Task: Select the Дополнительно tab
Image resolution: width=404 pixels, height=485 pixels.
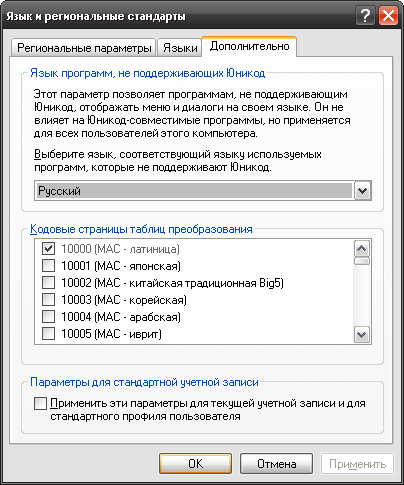Action: (x=249, y=46)
